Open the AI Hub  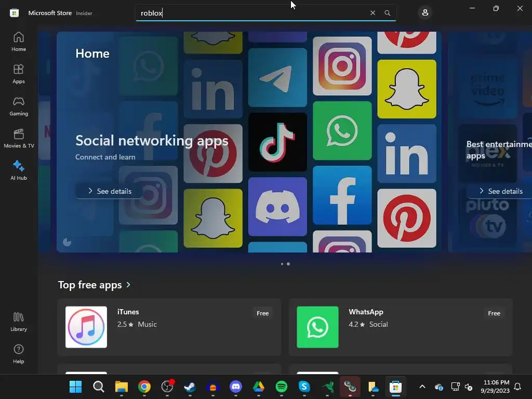coord(19,170)
